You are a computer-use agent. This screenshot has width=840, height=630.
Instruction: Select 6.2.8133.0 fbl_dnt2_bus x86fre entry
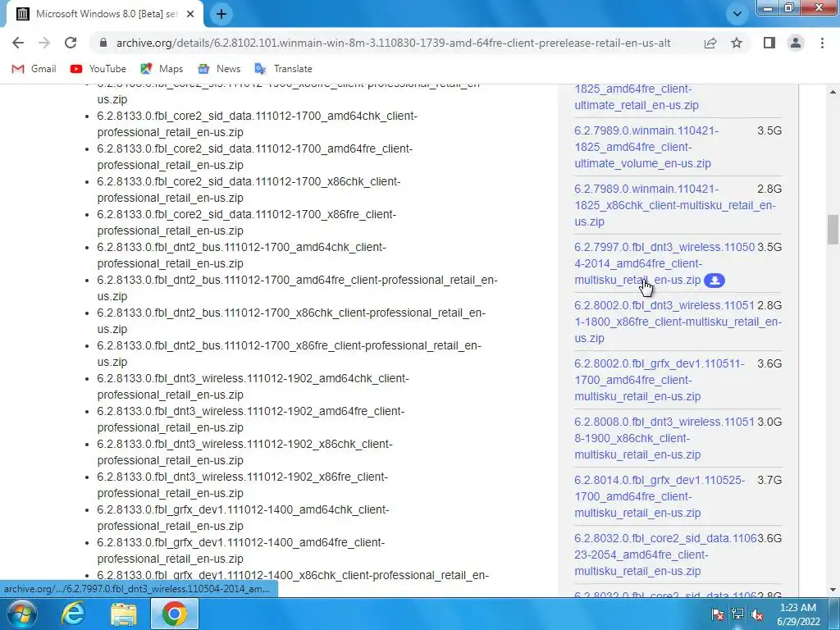tap(290, 354)
